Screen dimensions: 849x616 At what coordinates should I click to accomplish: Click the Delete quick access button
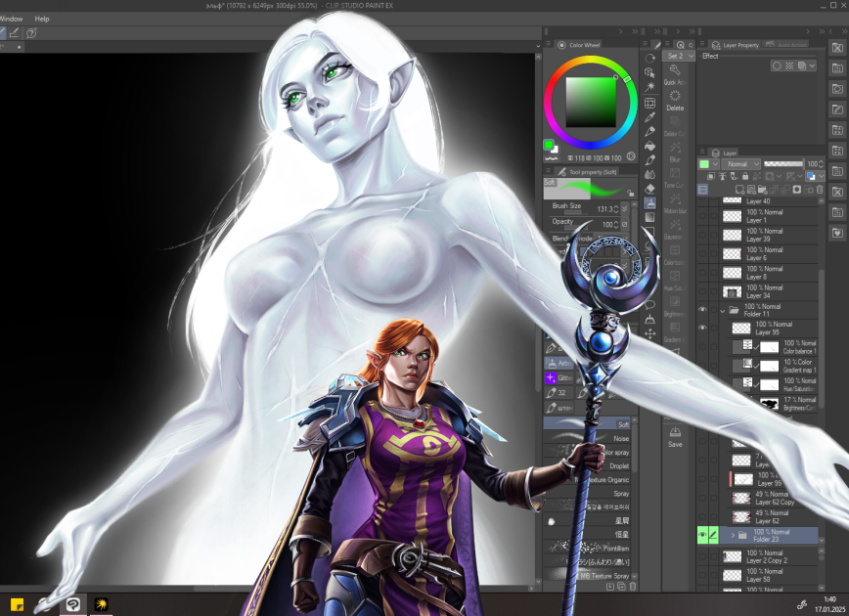pyautogui.click(x=675, y=101)
